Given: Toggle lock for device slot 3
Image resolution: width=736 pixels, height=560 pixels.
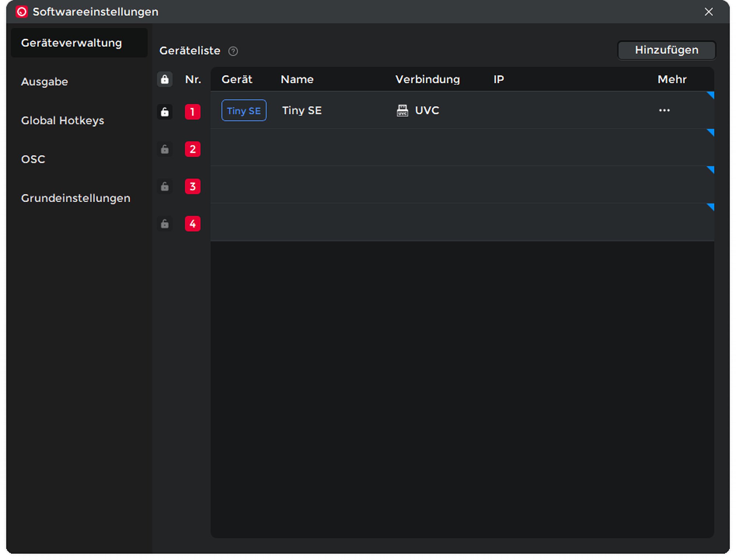Looking at the screenshot, I should (165, 186).
